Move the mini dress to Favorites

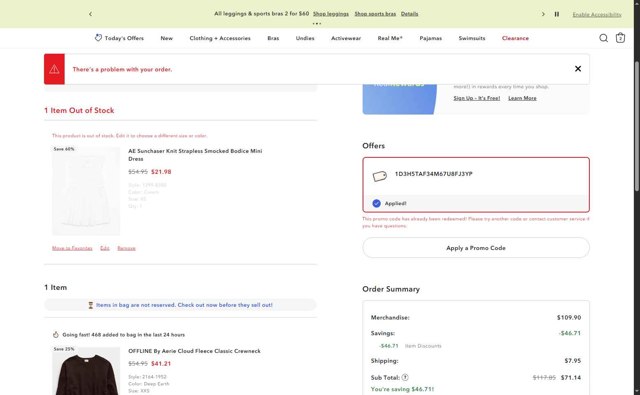coord(72,248)
